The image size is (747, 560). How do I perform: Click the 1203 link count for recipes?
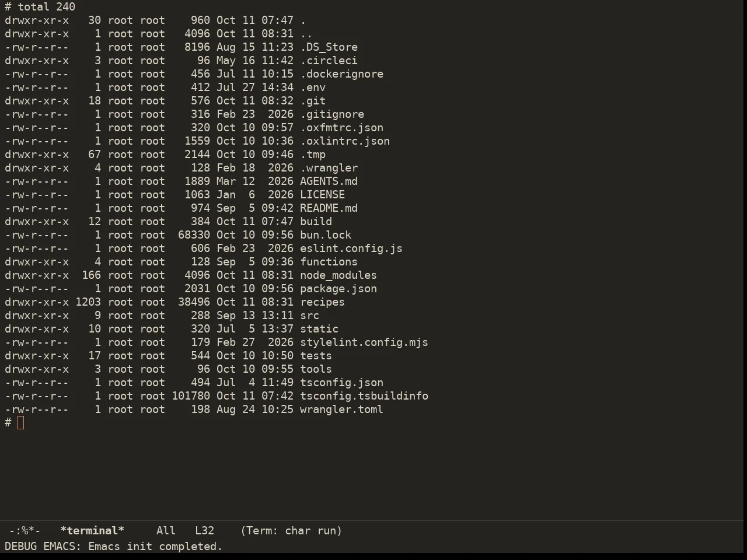point(88,302)
